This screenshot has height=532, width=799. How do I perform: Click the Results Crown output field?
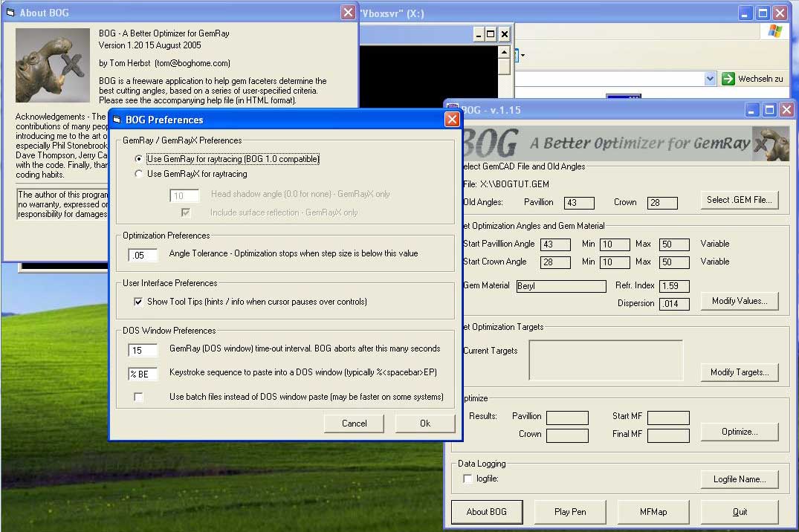click(x=567, y=435)
